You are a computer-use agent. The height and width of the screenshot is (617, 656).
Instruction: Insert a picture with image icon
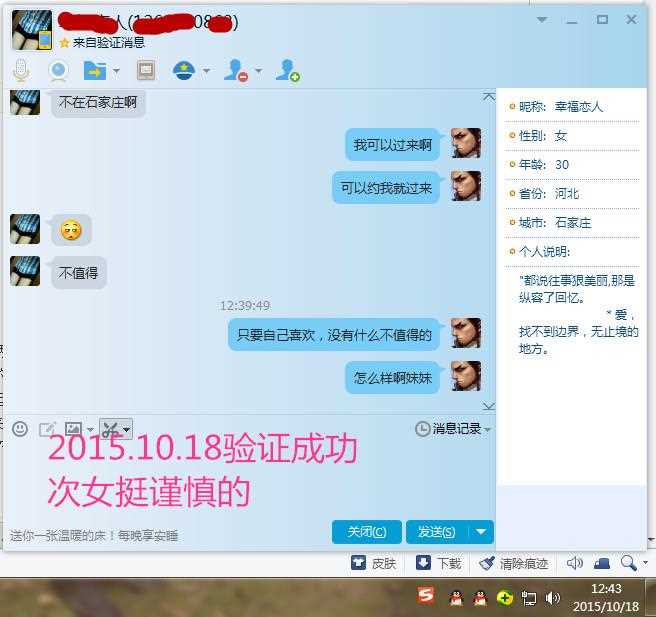pos(73,429)
